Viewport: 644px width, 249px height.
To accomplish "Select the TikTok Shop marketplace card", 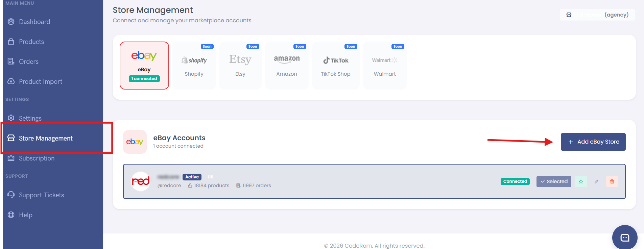I will (336, 66).
